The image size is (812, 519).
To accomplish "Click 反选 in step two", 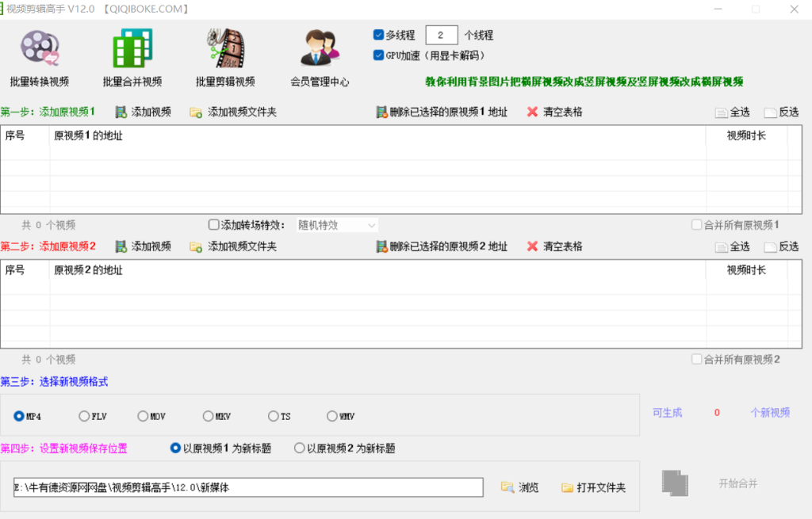I will [781, 247].
